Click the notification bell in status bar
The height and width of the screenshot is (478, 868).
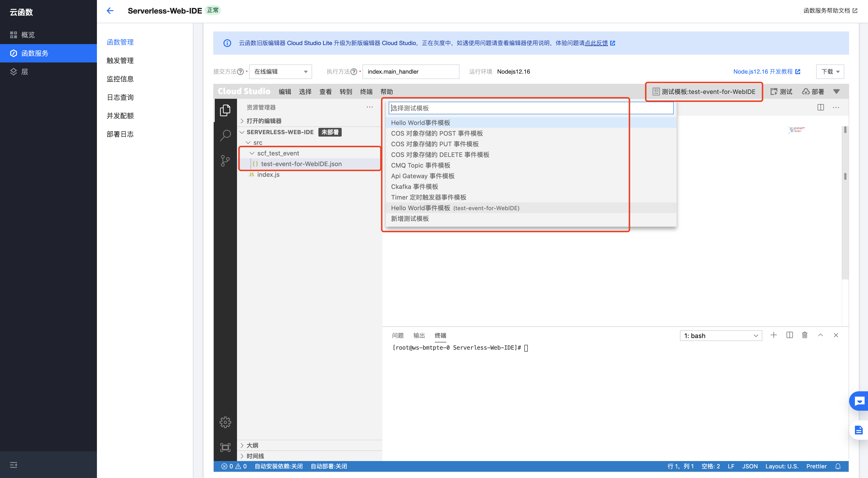tap(838, 466)
